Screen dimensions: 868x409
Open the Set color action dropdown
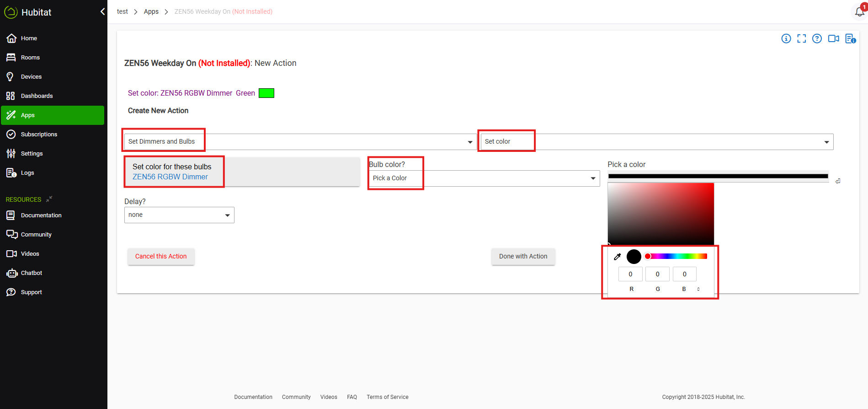tap(657, 142)
